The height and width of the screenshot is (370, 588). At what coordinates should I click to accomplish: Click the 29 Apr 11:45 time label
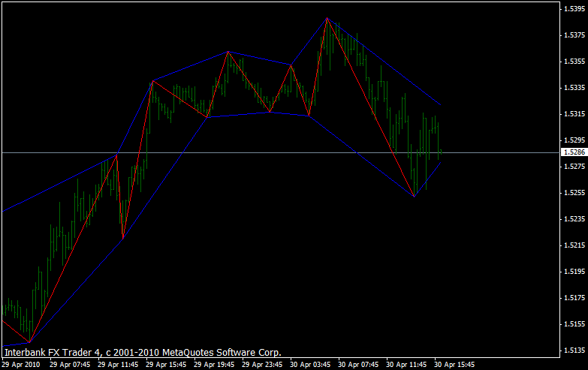(x=118, y=365)
